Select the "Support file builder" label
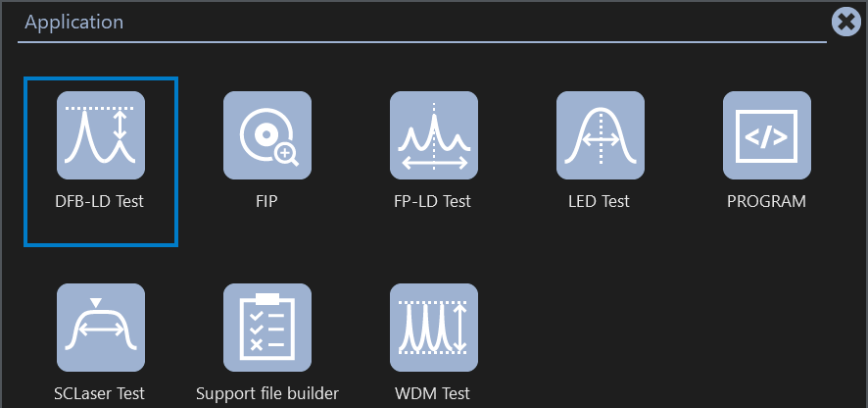868x408 pixels. [x=267, y=393]
